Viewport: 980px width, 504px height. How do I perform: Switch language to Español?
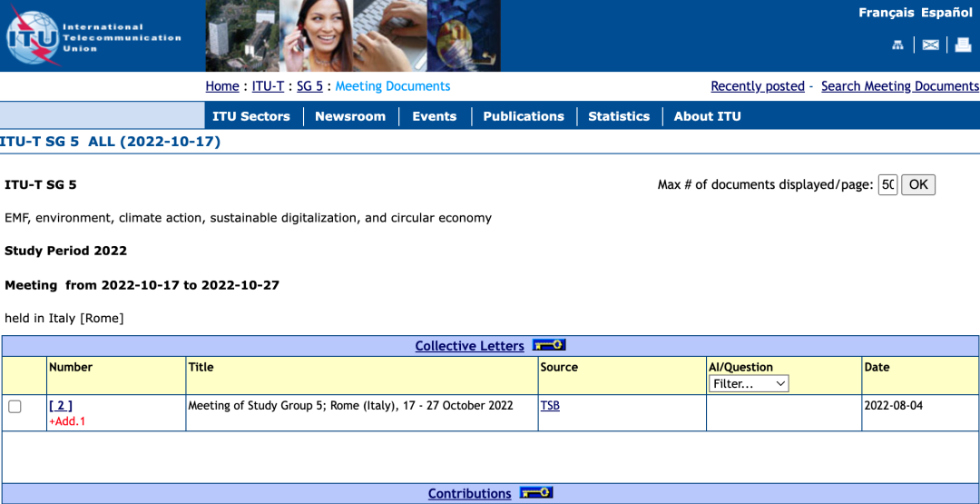[946, 13]
